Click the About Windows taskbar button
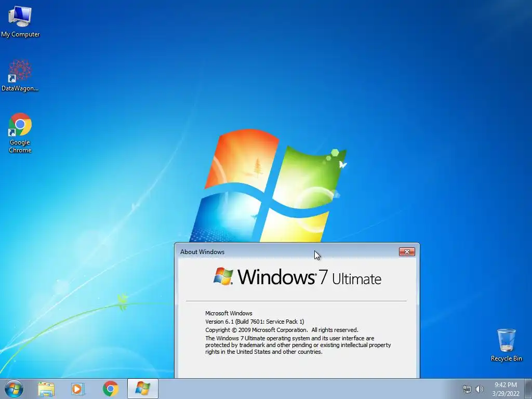Viewport: 532px width, 399px height. (142, 389)
